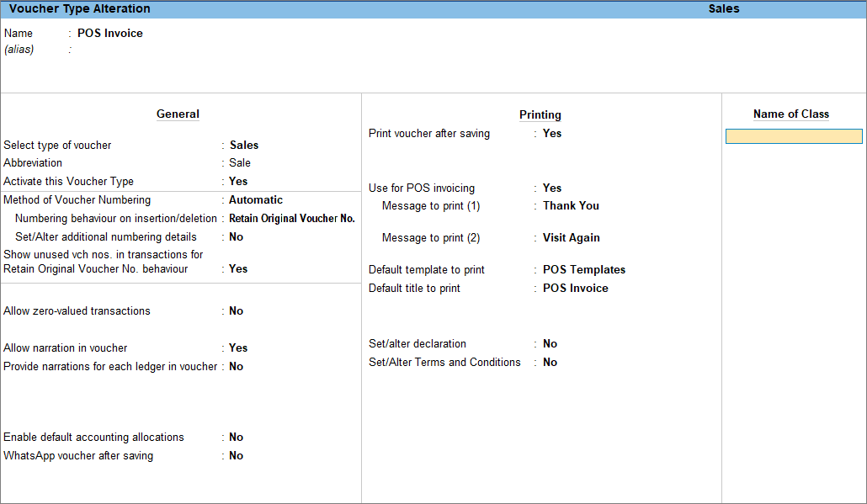Viewport: 867px width, 504px height.
Task: Toggle Use for POS invoicing value
Action: pos(552,188)
